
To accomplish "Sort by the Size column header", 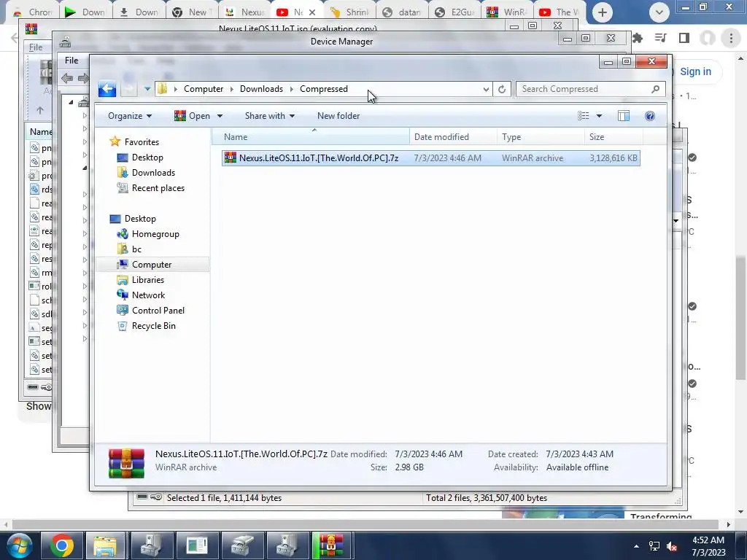I will 614,136.
